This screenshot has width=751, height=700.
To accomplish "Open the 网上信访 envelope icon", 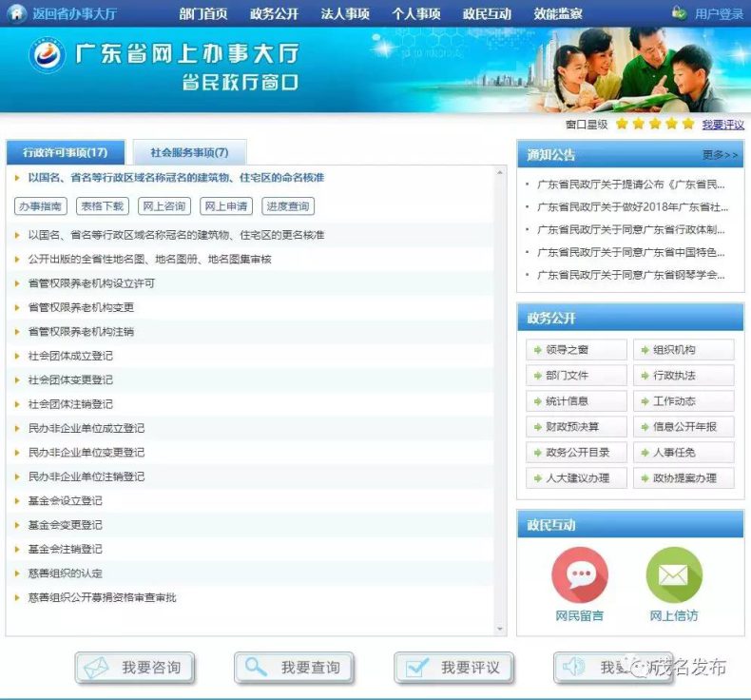I will coord(674,575).
